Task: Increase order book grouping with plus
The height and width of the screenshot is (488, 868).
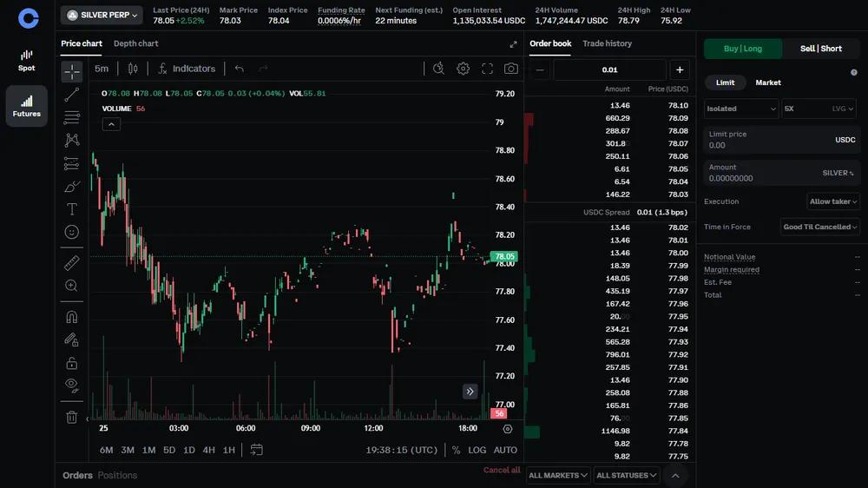Action: pos(680,69)
